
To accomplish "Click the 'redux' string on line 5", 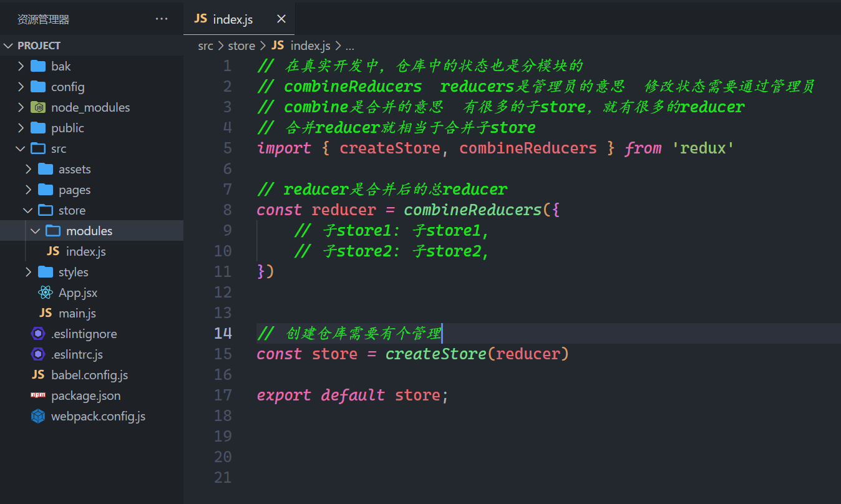I will pyautogui.click(x=703, y=148).
